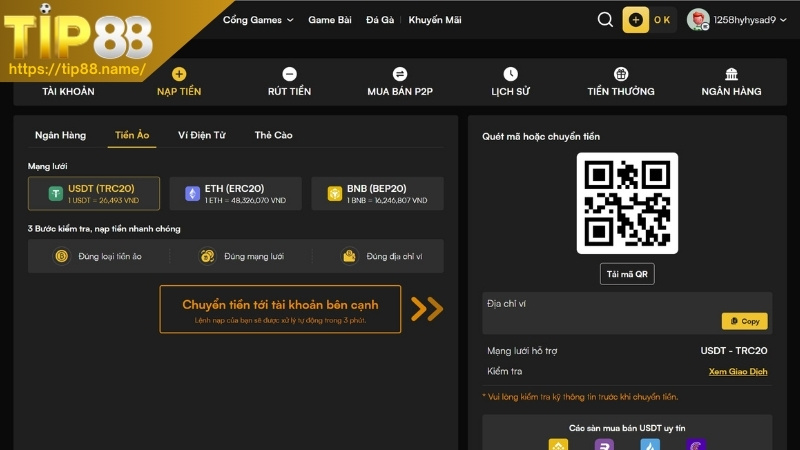800x450 pixels.
Task: Click the double chevron arrows
Action: click(427, 309)
